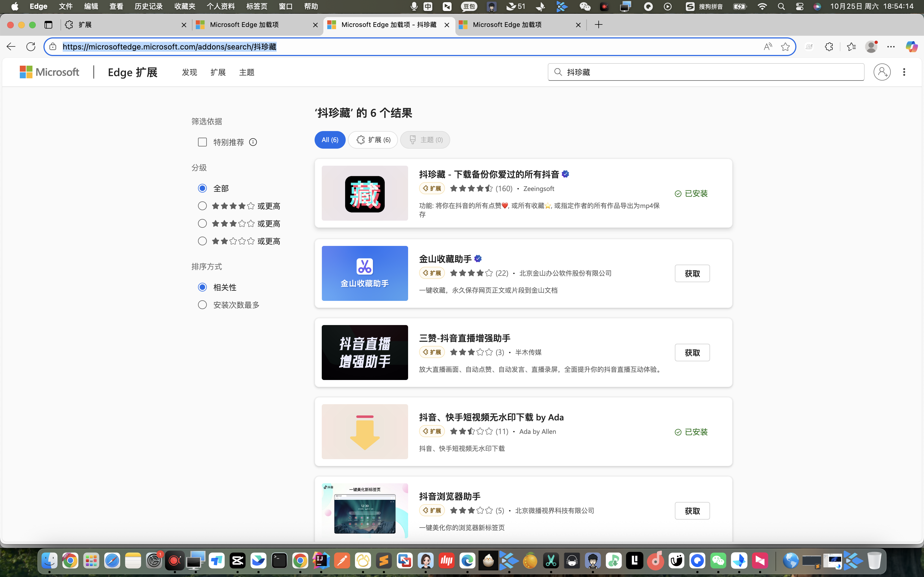Open the Extensions puzzle icon
Image resolution: width=924 pixels, height=577 pixels.
coord(829,46)
